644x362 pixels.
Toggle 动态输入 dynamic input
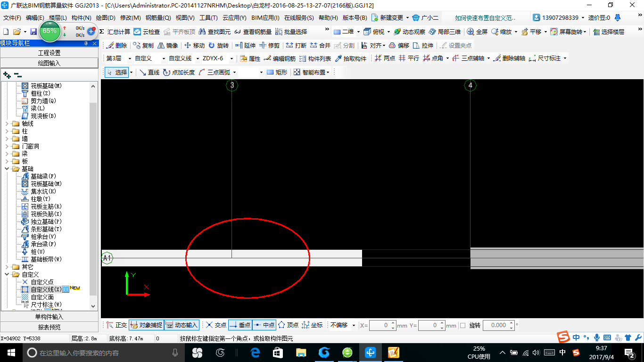[182, 325]
